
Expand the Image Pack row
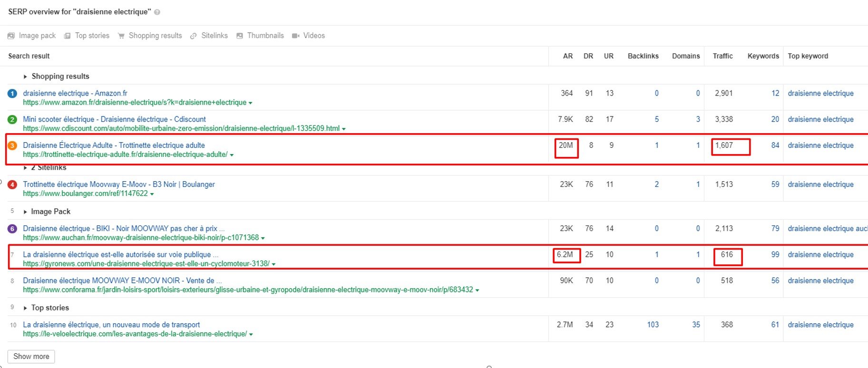coord(25,212)
